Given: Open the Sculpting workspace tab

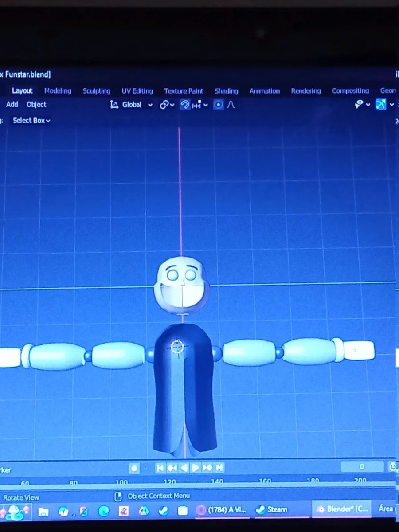Looking at the screenshot, I should [x=96, y=91].
